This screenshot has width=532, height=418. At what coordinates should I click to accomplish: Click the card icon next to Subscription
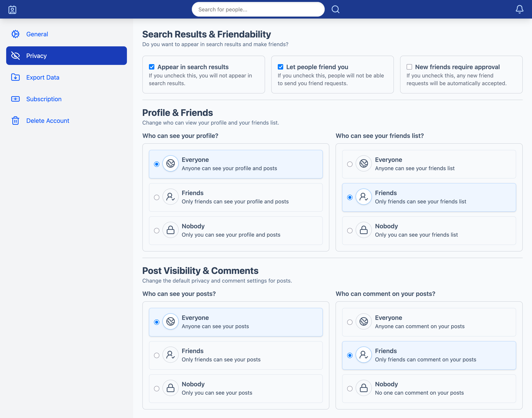(x=15, y=99)
